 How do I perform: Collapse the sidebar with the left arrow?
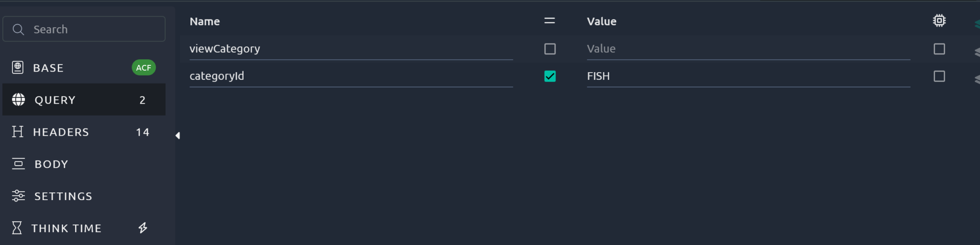pyautogui.click(x=178, y=136)
